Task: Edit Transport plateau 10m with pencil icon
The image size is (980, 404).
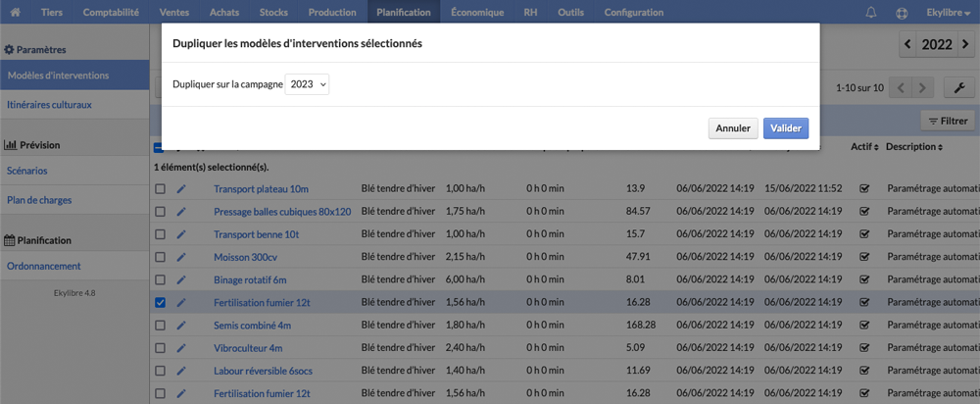Action: [x=181, y=189]
